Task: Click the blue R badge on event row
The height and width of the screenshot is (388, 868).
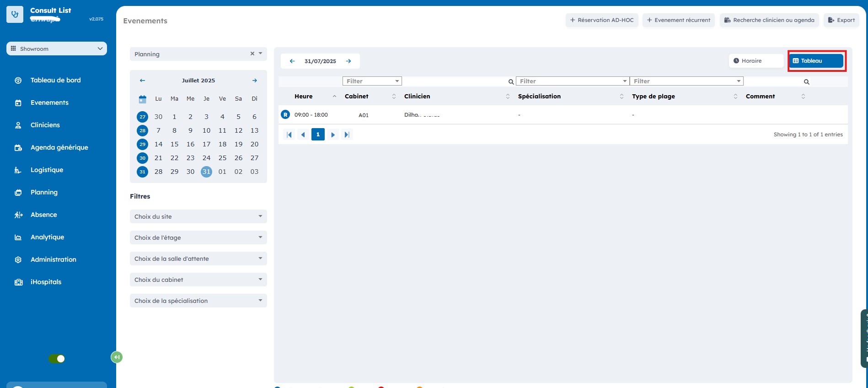Action: click(285, 115)
